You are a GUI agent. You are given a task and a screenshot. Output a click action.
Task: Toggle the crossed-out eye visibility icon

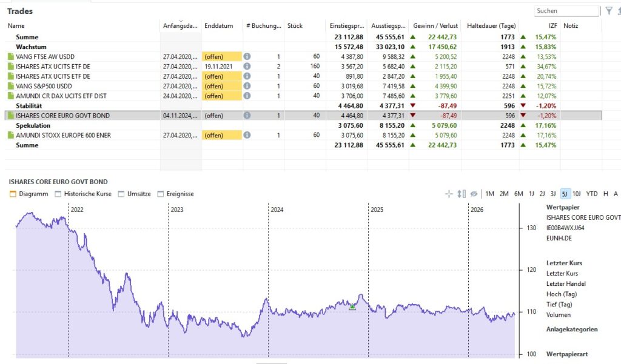pos(474,194)
